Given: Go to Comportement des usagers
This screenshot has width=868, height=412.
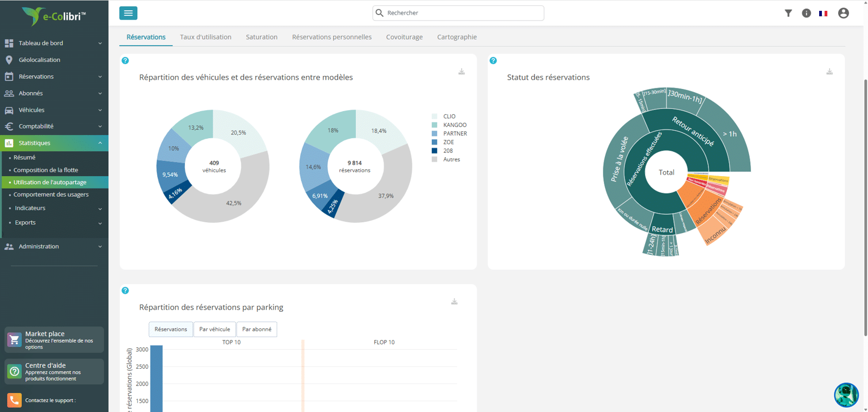Looking at the screenshot, I should tap(51, 195).
